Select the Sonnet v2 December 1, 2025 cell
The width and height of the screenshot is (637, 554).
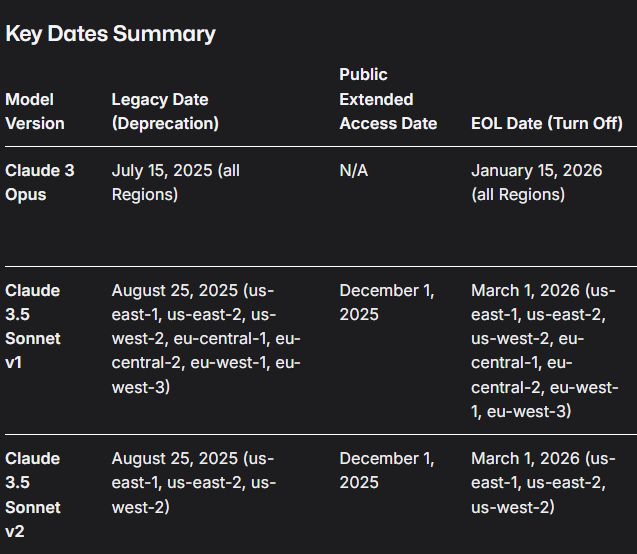386,470
